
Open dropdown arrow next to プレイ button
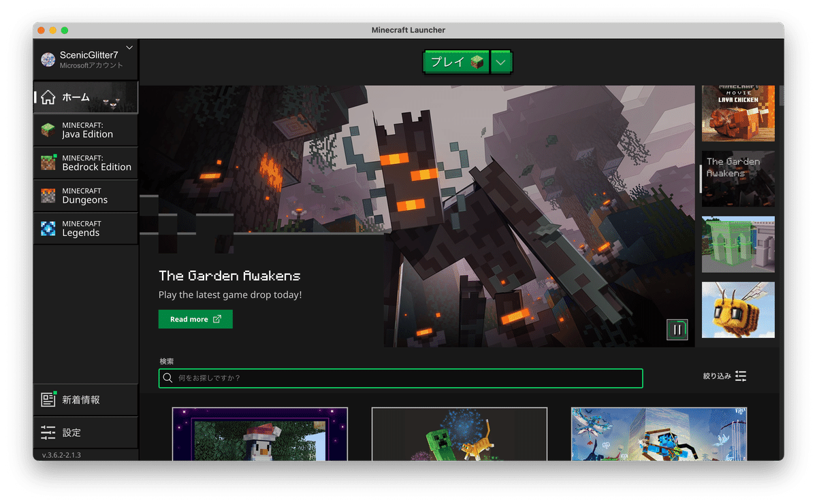pos(501,62)
